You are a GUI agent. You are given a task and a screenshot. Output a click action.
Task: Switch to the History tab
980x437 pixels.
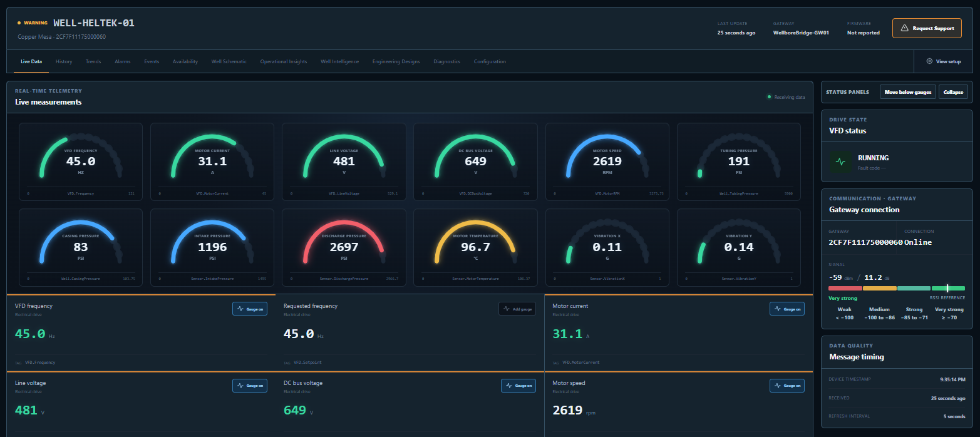[x=64, y=61]
